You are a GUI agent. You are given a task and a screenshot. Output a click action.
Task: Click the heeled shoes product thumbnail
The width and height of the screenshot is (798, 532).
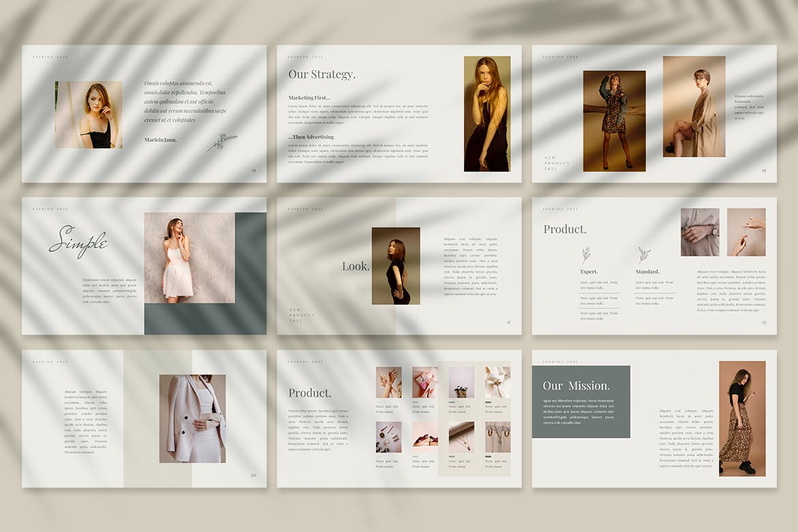click(425, 438)
